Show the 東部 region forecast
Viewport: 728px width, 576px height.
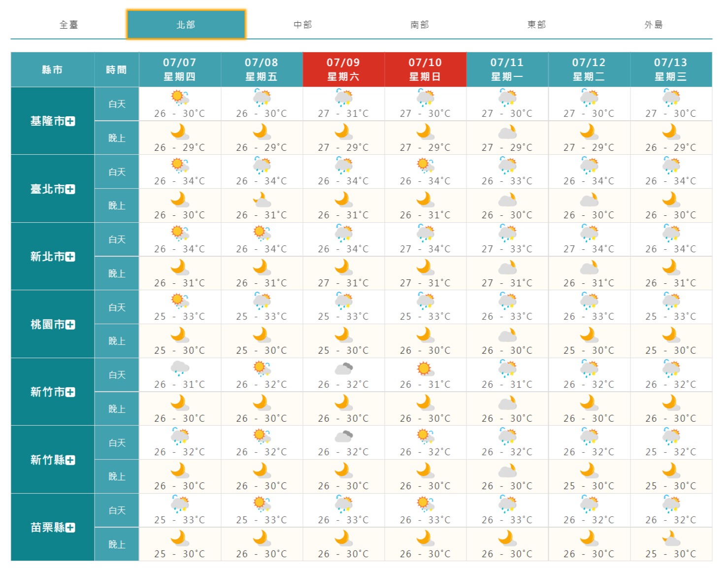(x=536, y=25)
